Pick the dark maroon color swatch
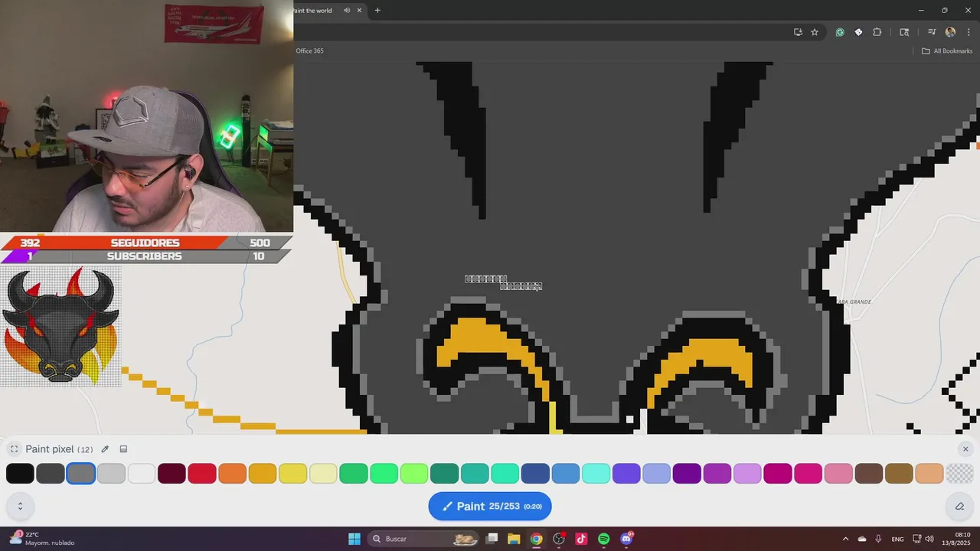The image size is (980, 551). click(171, 473)
